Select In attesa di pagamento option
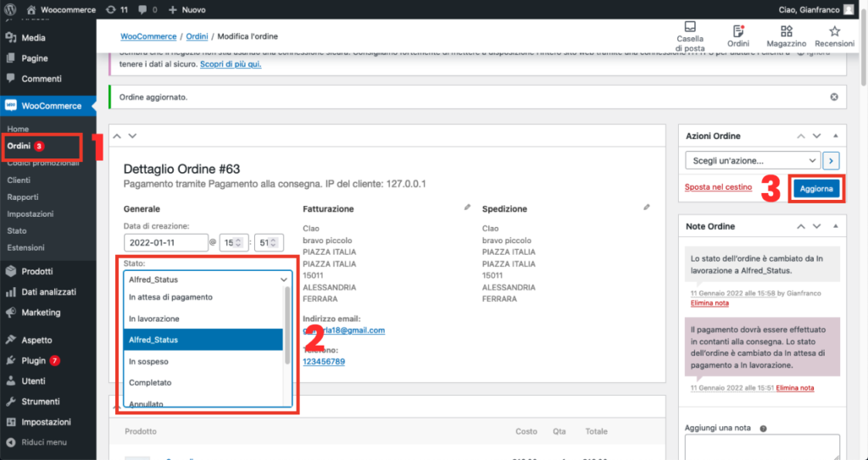This screenshot has width=868, height=460. [203, 297]
